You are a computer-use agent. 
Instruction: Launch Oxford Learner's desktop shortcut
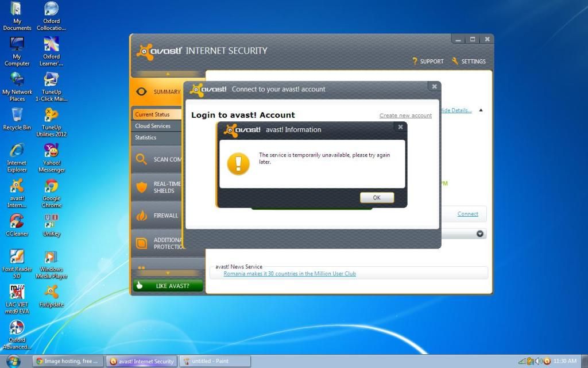51,51
